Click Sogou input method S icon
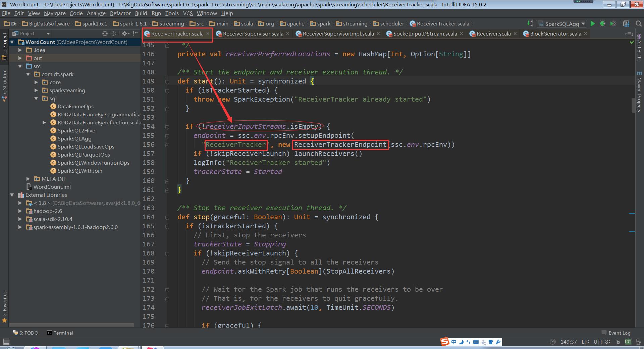644x349 pixels. pos(445,342)
